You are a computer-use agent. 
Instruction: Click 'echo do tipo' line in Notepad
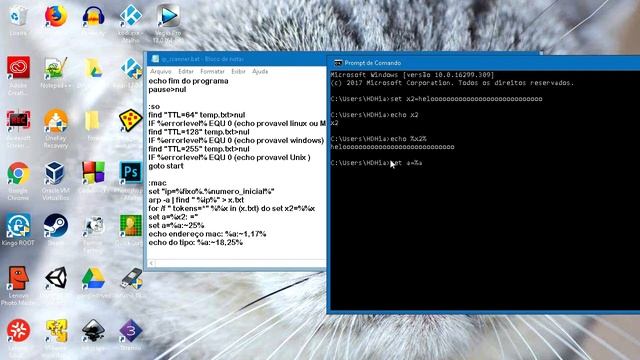pyautogui.click(x=196, y=242)
